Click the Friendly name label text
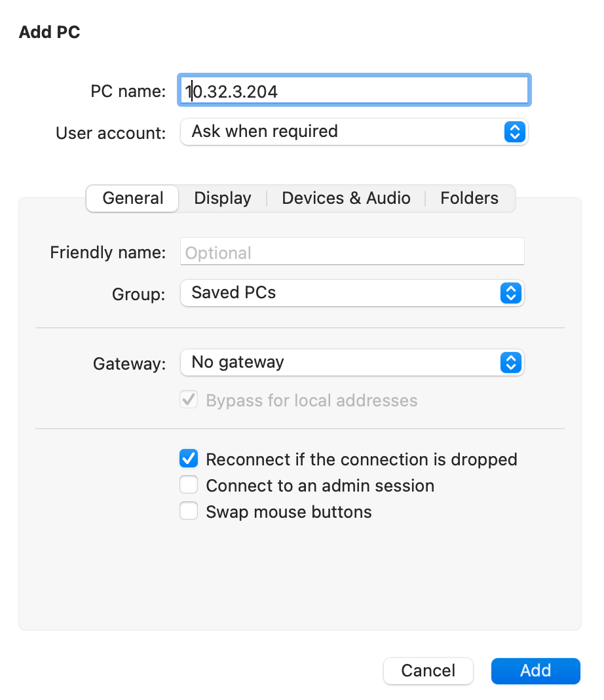 pos(108,252)
